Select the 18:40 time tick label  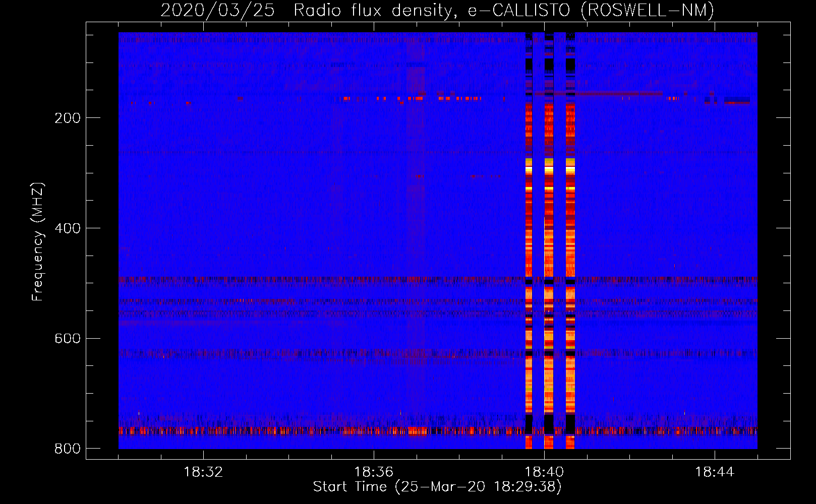click(x=544, y=472)
